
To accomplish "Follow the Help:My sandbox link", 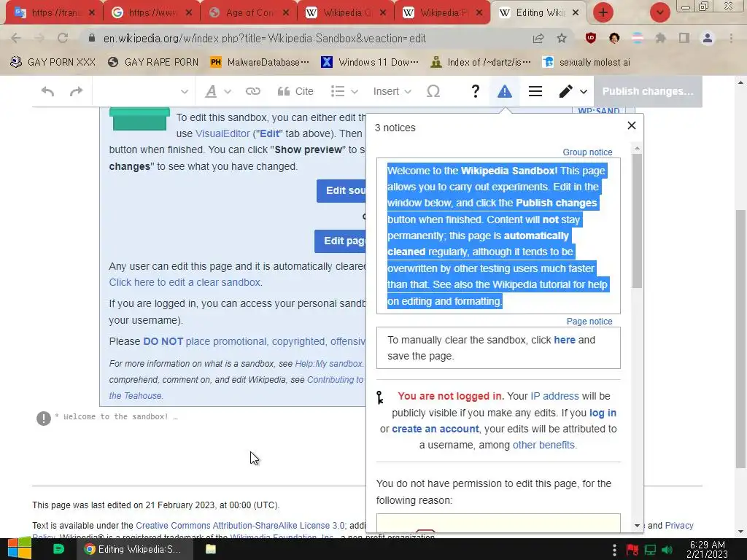I will coord(329,364).
